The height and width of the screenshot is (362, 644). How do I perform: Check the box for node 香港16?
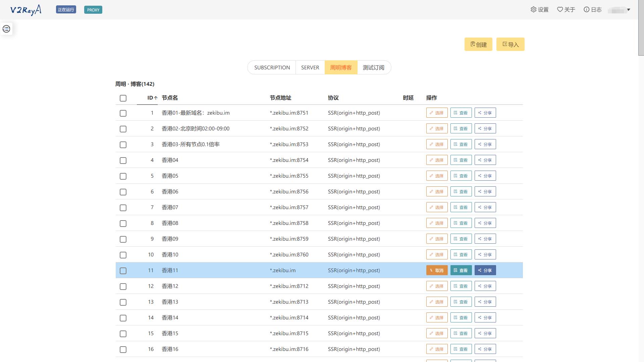point(123,350)
